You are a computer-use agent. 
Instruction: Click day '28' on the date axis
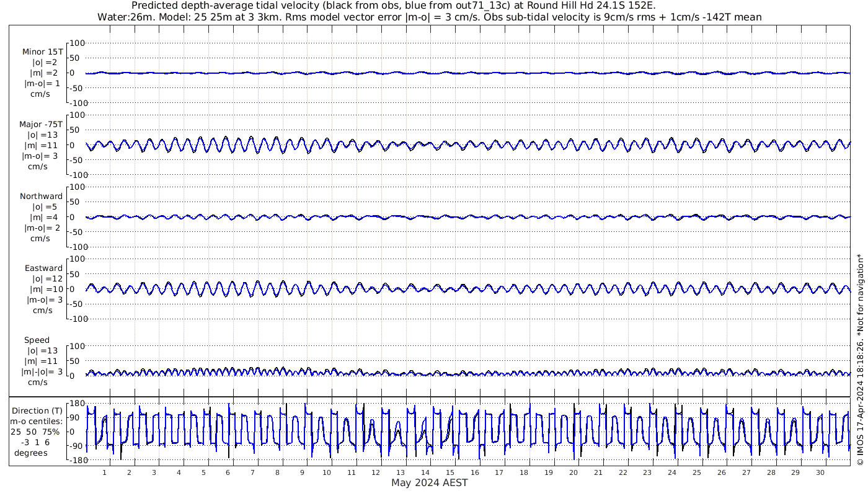coord(771,472)
